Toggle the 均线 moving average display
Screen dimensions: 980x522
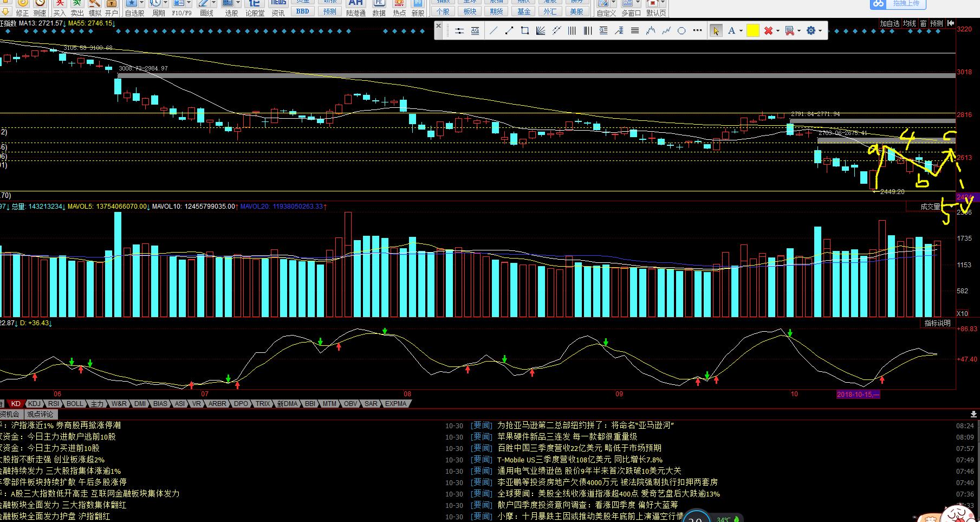point(909,23)
